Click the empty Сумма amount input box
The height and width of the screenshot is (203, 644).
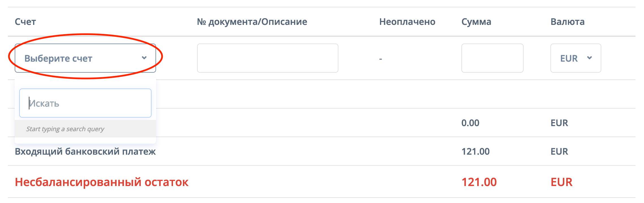pos(492,58)
